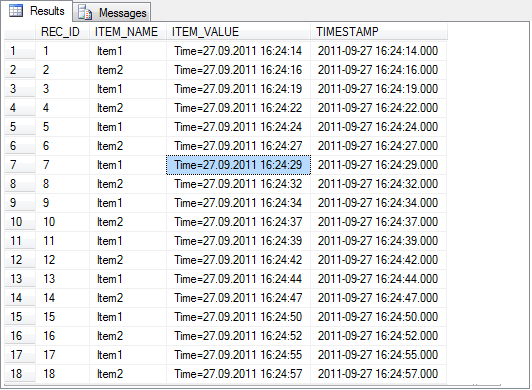Click cell 'Time=27.09.2011 16:24:34'
Image resolution: width=532 pixels, height=390 pixels.
(239, 203)
